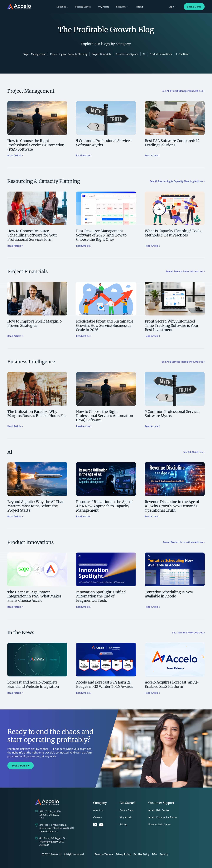This screenshot has height=868, width=212.
Task: Click the Denver address location pin icon
Action: [x=37, y=811]
